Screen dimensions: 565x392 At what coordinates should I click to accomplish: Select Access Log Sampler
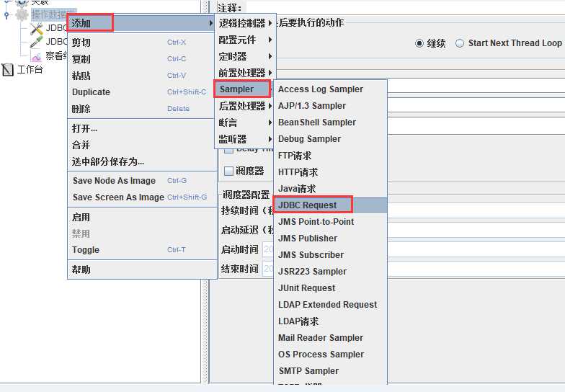(330, 89)
